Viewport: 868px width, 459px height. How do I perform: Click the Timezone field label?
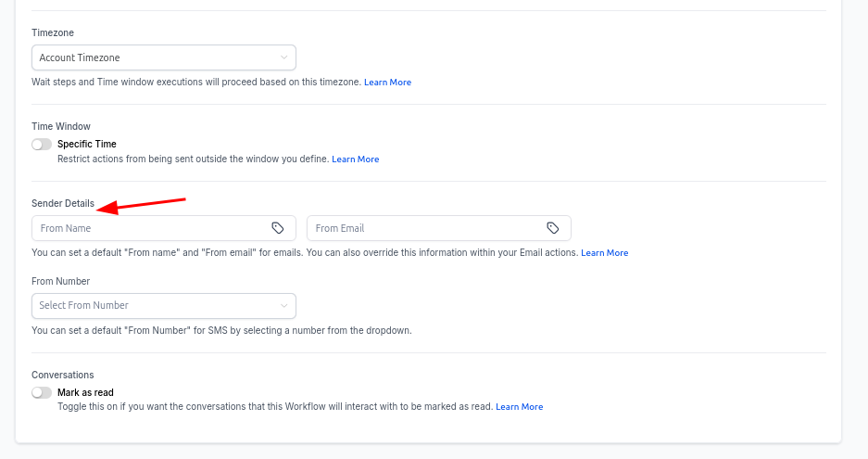[x=53, y=32]
